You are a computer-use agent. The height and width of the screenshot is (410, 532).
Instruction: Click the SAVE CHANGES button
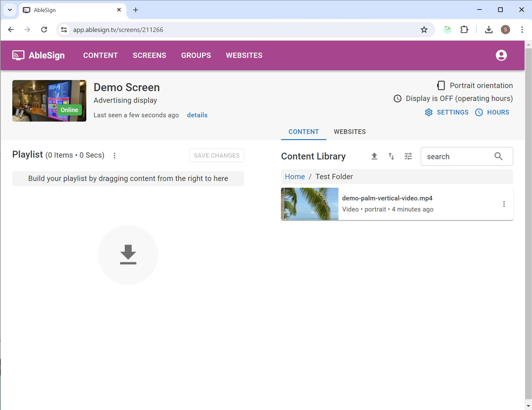click(216, 155)
